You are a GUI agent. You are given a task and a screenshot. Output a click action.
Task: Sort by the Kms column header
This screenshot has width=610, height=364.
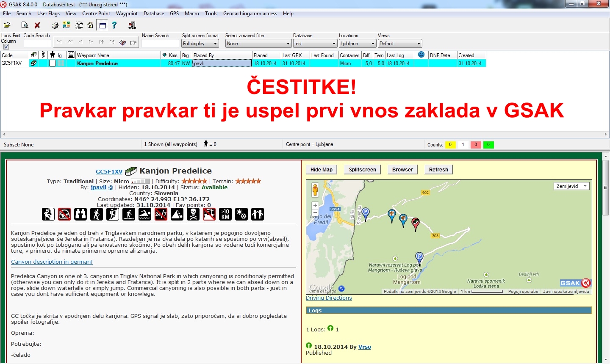tap(170, 55)
